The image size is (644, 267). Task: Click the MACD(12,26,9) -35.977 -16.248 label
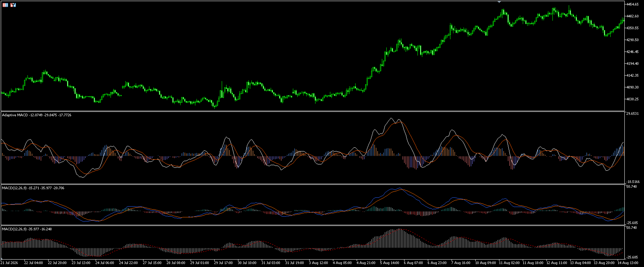(x=27, y=229)
